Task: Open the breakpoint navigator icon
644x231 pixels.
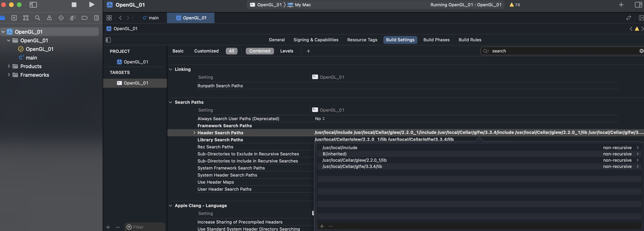Action: [x=84, y=18]
